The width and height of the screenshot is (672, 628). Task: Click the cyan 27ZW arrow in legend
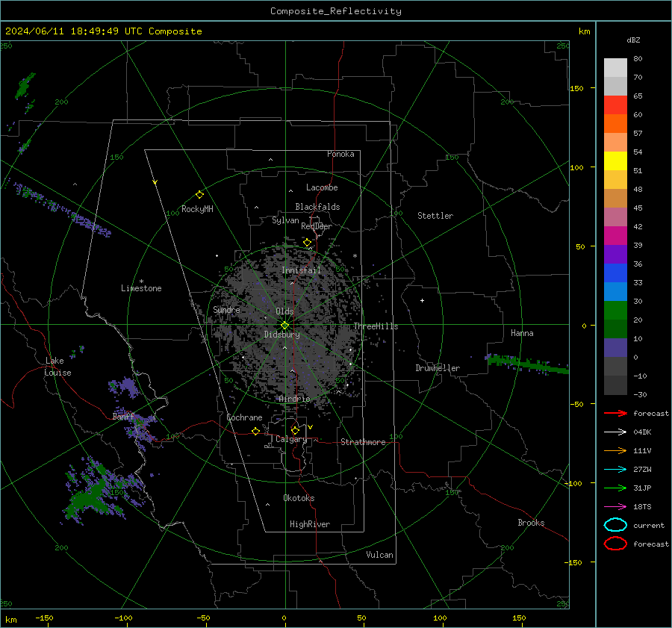tap(615, 470)
